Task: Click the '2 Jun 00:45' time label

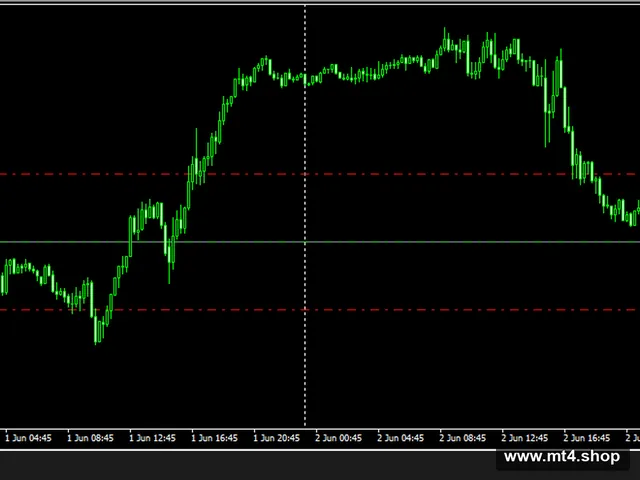Action: 338,438
